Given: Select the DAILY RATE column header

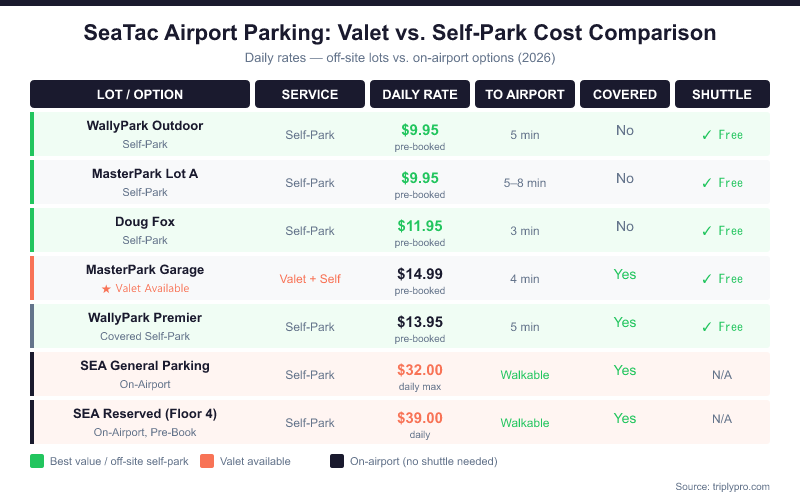Looking at the screenshot, I should pos(420,95).
